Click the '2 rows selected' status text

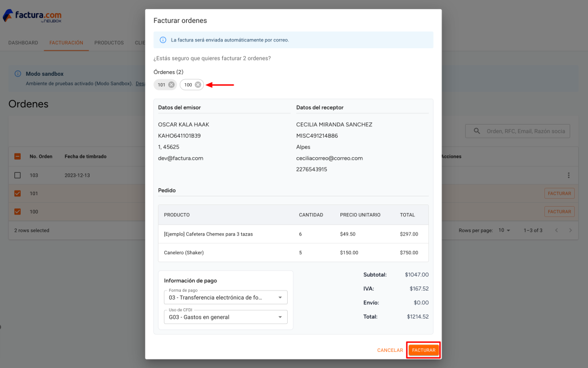click(32, 230)
